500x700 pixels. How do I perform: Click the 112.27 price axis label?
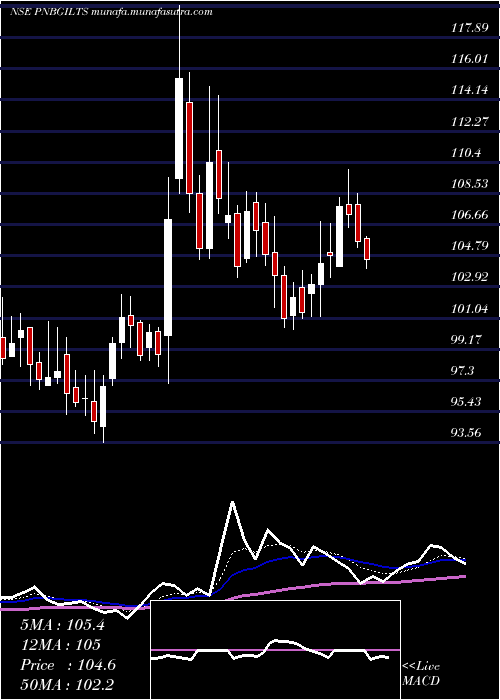(x=469, y=122)
